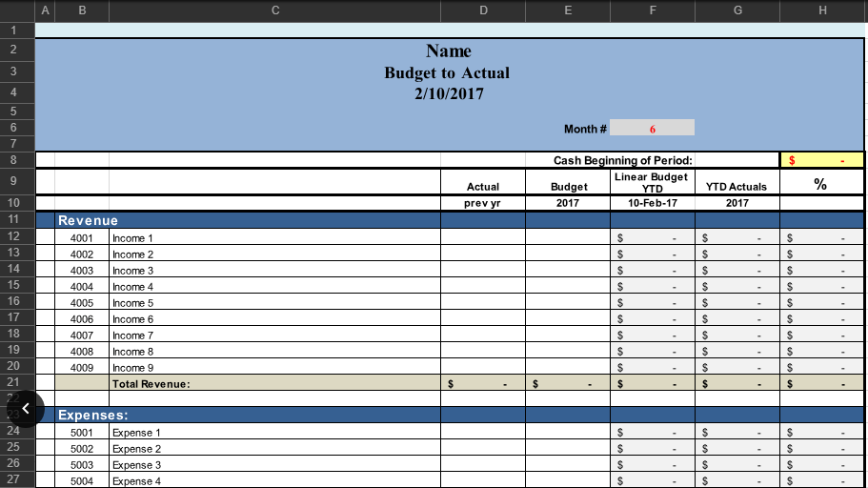Click the 'Month #' label
The height and width of the screenshot is (488, 868).
click(585, 129)
